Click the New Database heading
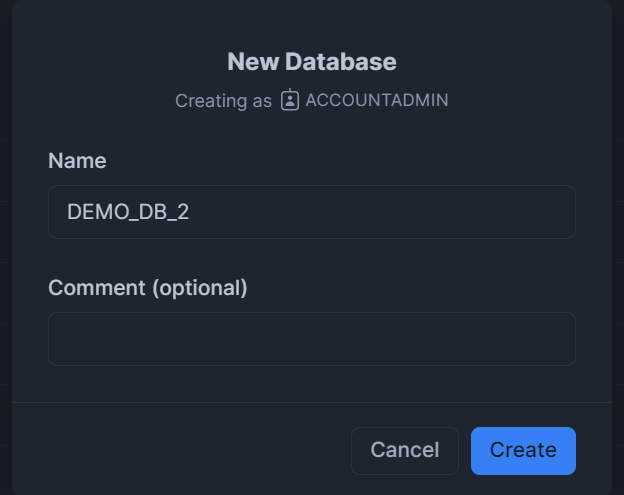 click(x=312, y=62)
